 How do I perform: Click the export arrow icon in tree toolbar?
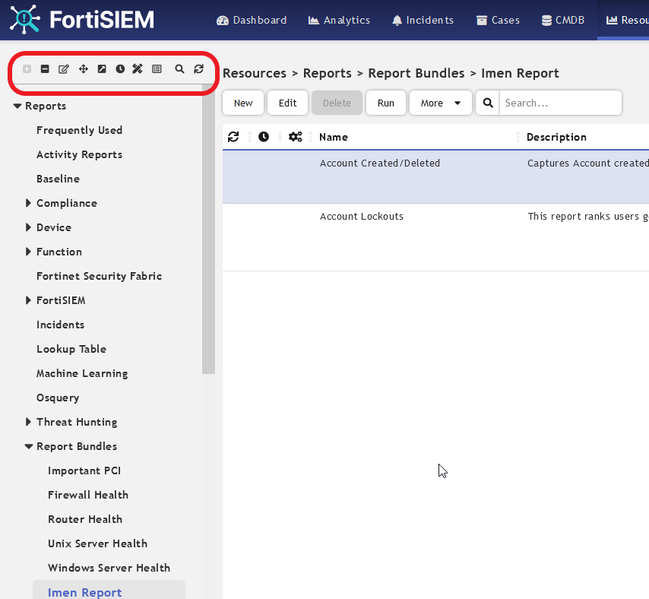pos(101,69)
